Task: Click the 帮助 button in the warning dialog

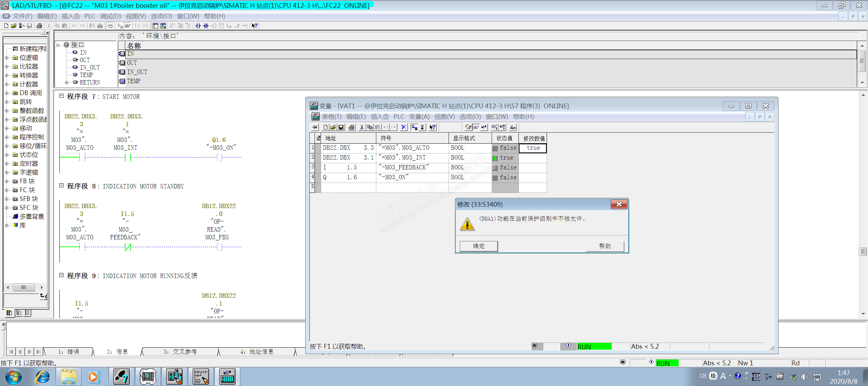Action: click(604, 246)
